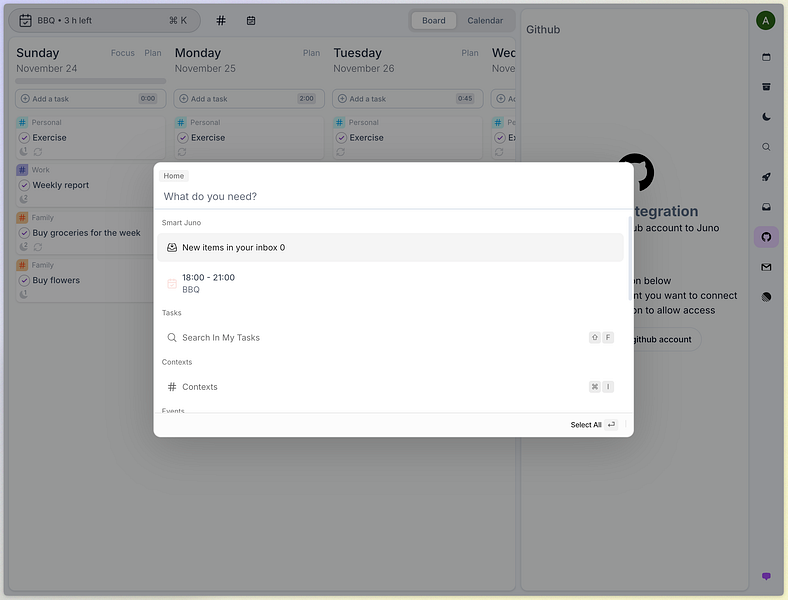The width and height of the screenshot is (788, 600).
Task: Add a task under Monday
Action: pos(249,98)
